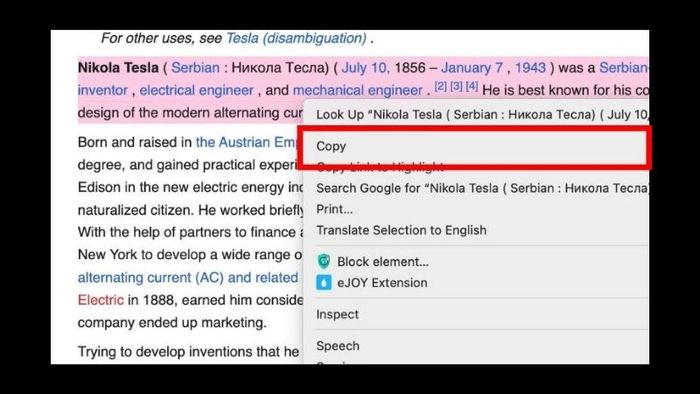Select Block element… menu item
Viewport: 700px width, 394px height.
[x=476, y=261]
